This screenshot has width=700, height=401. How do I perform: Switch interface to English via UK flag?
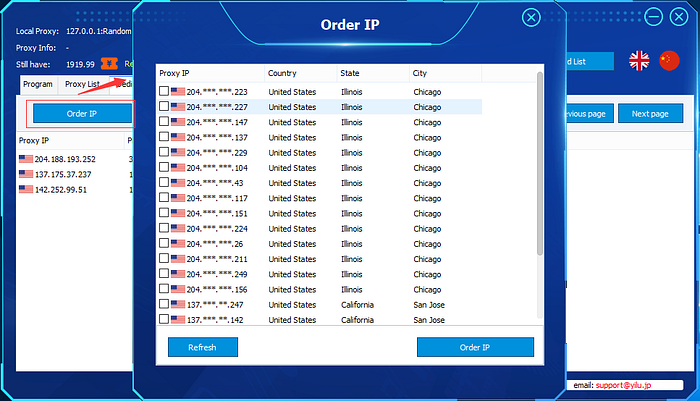tap(639, 61)
